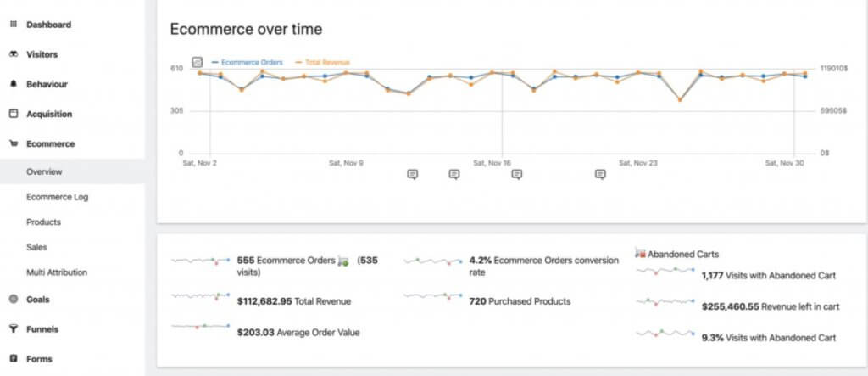
Task: Click the Revenue left in cart sparkline
Action: tap(665, 301)
